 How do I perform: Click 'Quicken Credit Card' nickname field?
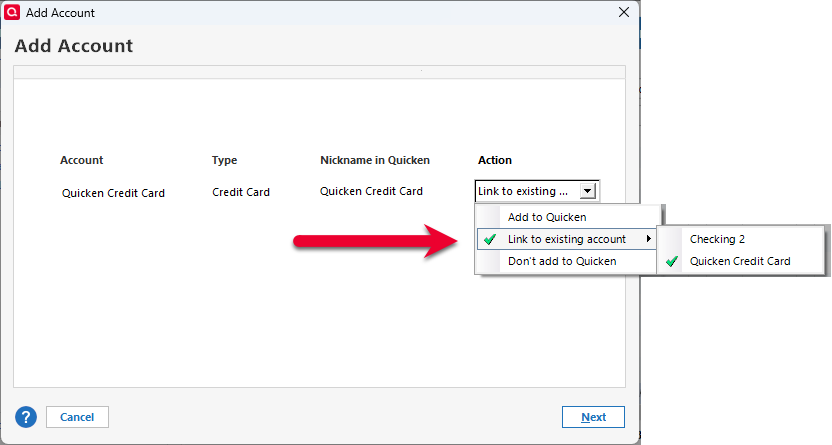[x=371, y=191]
